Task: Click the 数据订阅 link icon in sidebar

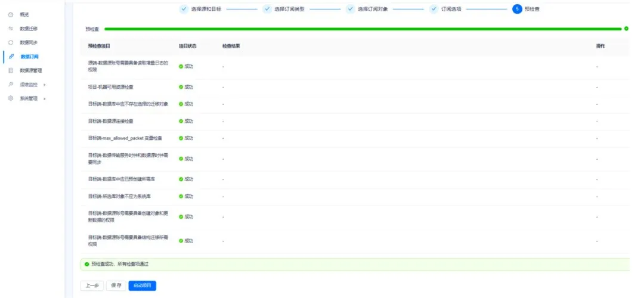Action: click(11, 57)
